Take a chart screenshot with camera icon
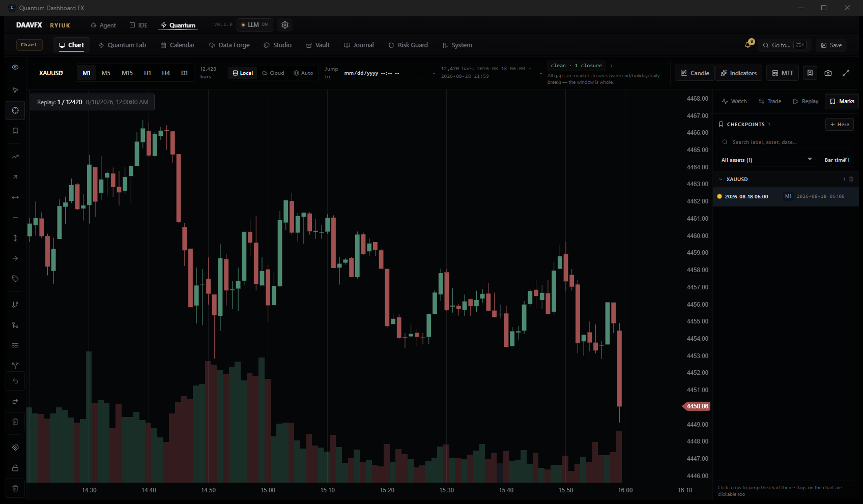The image size is (863, 504). tap(828, 73)
